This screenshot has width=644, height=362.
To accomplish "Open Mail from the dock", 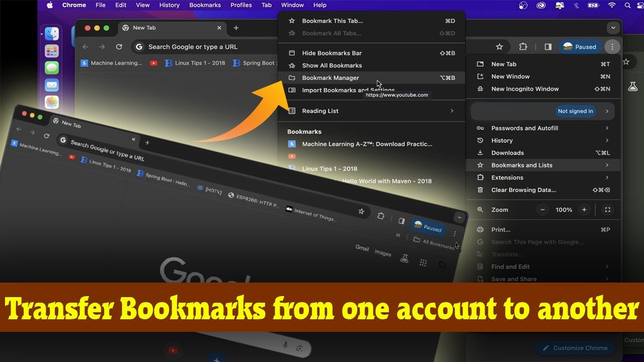I will (x=51, y=85).
